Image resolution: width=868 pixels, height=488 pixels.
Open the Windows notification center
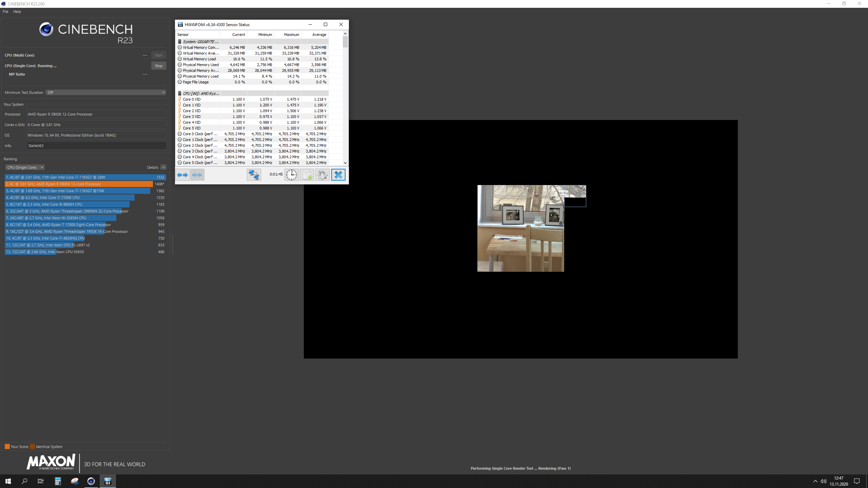click(x=857, y=481)
